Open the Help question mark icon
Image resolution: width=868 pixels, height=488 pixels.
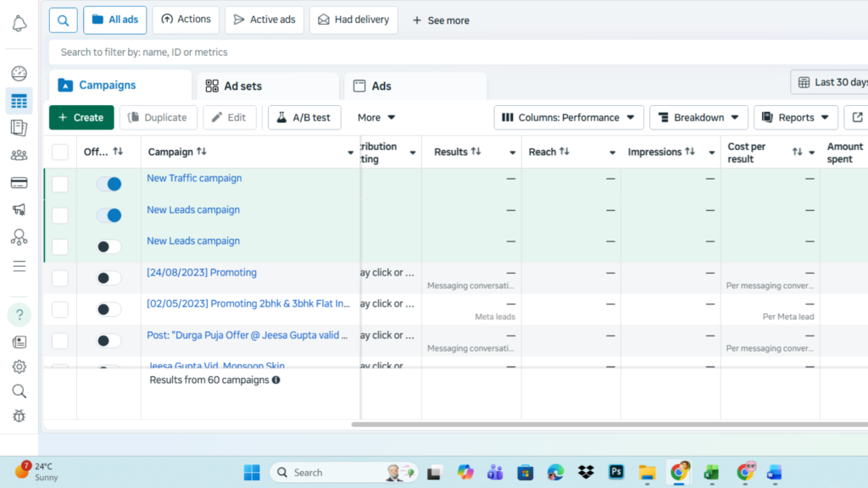(x=19, y=314)
